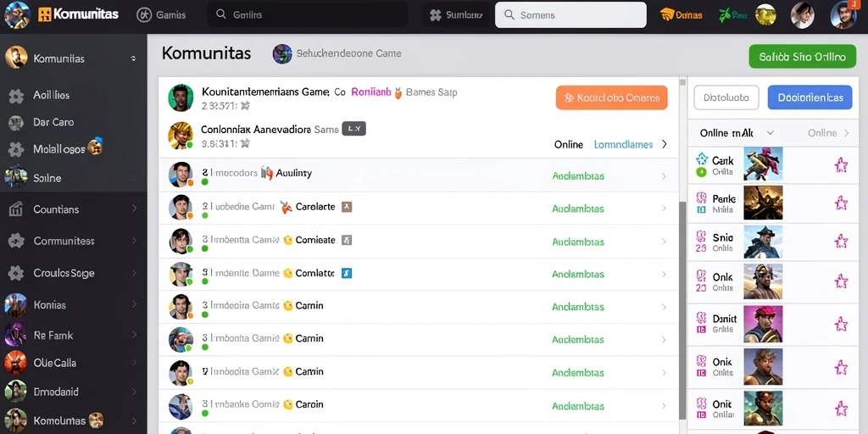Open the orange Damas link

coord(682,15)
